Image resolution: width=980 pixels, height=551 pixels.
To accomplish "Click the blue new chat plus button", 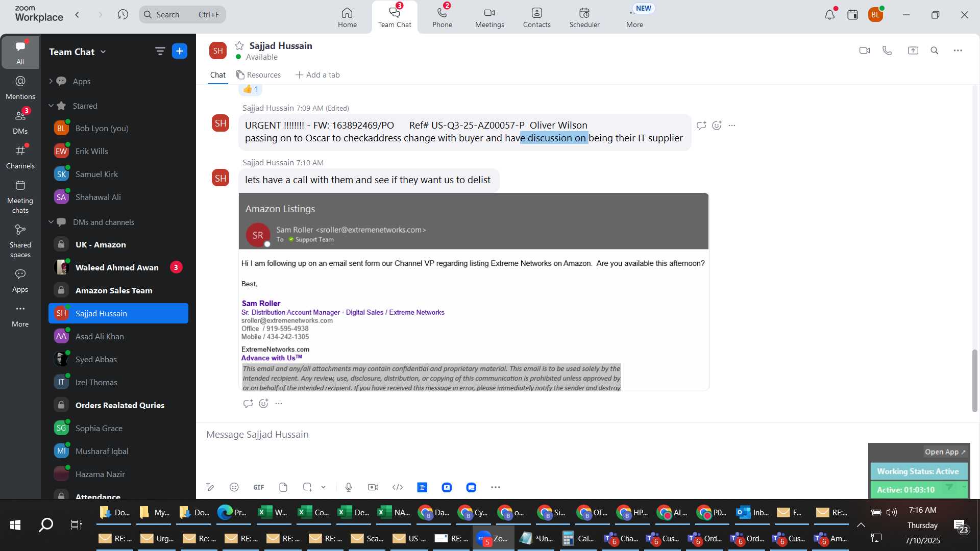I will pyautogui.click(x=180, y=51).
